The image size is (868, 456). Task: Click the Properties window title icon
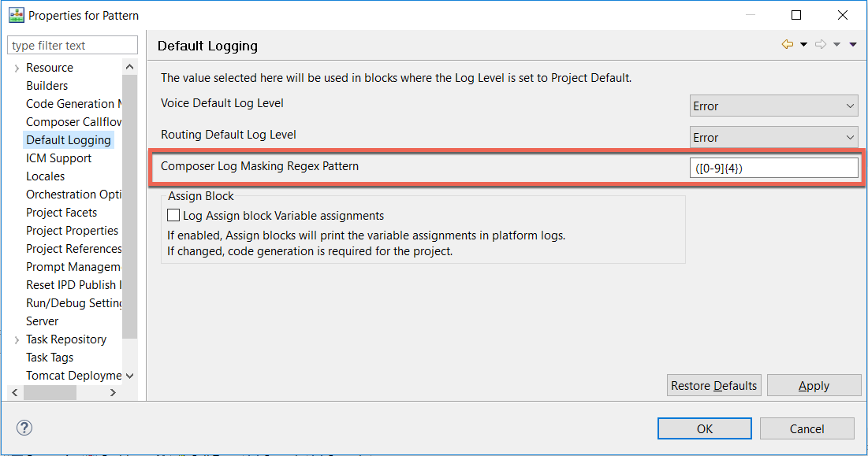[16, 15]
